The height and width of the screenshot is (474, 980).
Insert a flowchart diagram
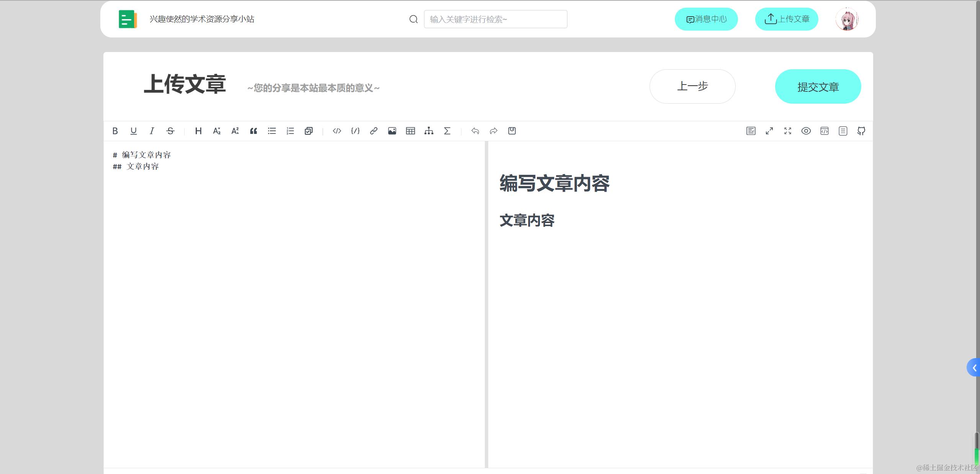tap(429, 131)
